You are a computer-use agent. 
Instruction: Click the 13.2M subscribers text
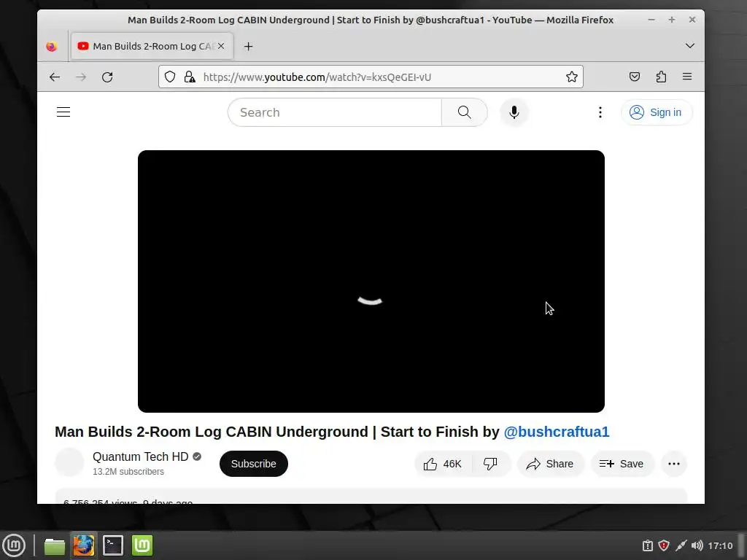[128, 472]
